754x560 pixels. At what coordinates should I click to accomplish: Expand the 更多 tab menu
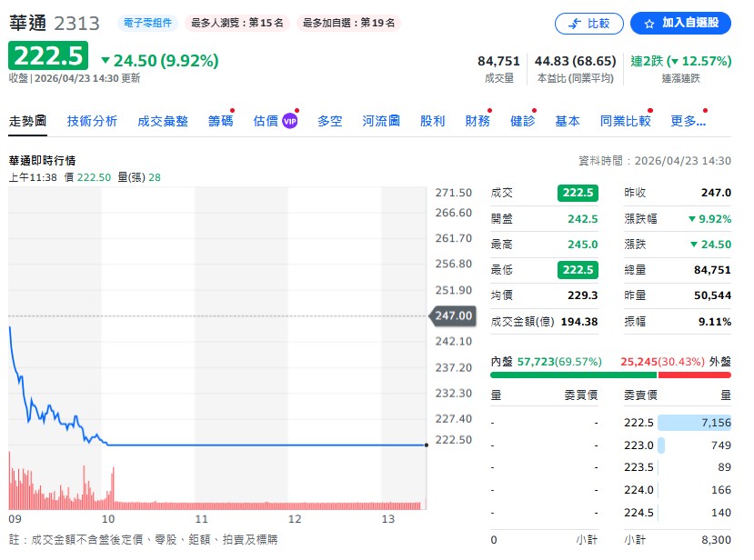(688, 121)
